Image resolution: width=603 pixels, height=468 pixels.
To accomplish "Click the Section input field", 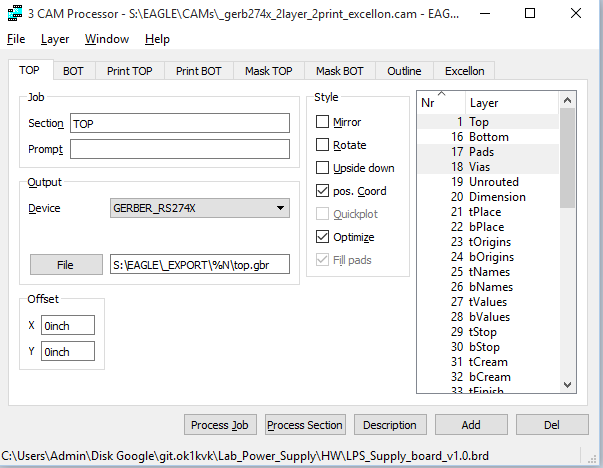I will click(180, 123).
